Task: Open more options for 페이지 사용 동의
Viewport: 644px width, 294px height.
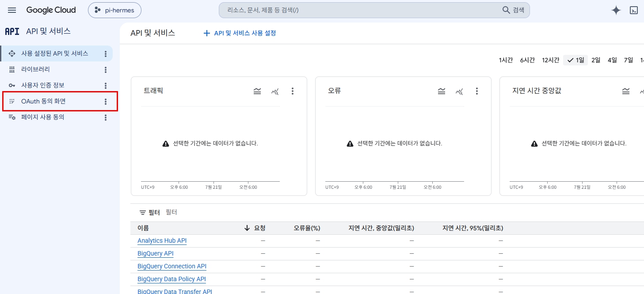Action: pyautogui.click(x=105, y=118)
